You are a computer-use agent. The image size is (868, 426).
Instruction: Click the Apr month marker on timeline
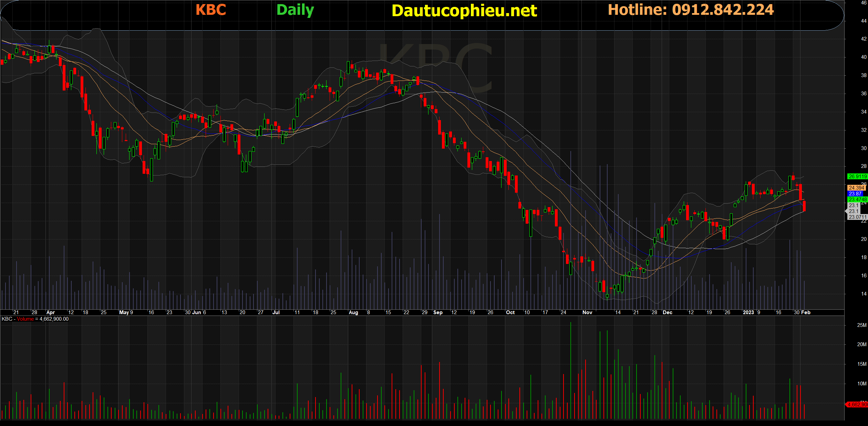(50, 312)
